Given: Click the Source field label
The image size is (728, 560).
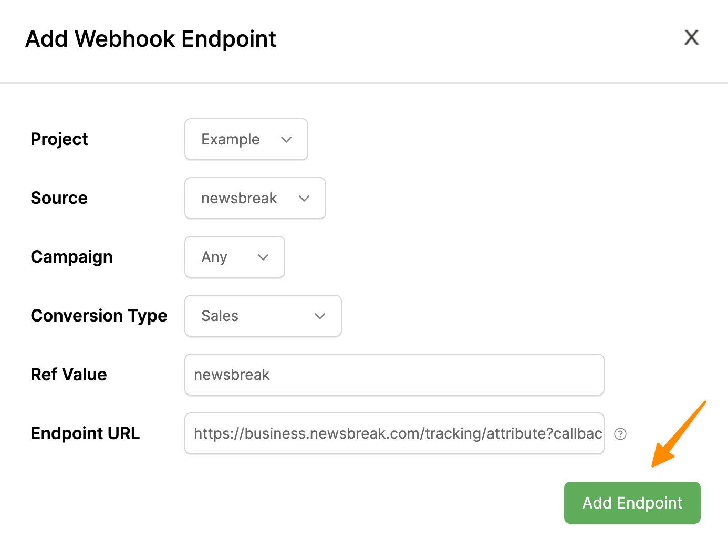Looking at the screenshot, I should (59, 198).
